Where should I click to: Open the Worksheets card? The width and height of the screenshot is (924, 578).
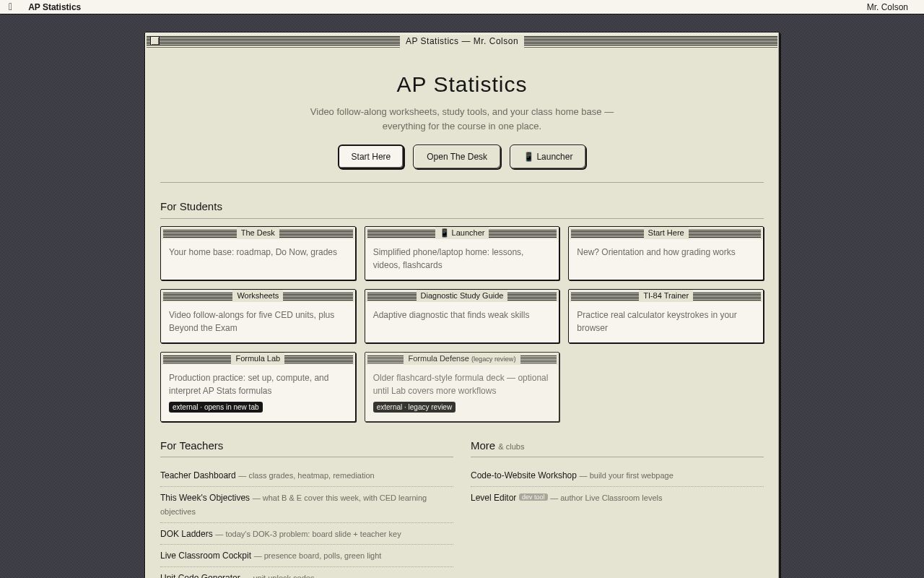pos(258,316)
